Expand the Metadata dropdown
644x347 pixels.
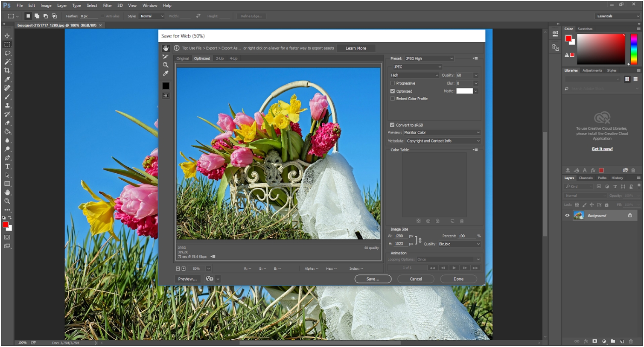[x=443, y=141]
